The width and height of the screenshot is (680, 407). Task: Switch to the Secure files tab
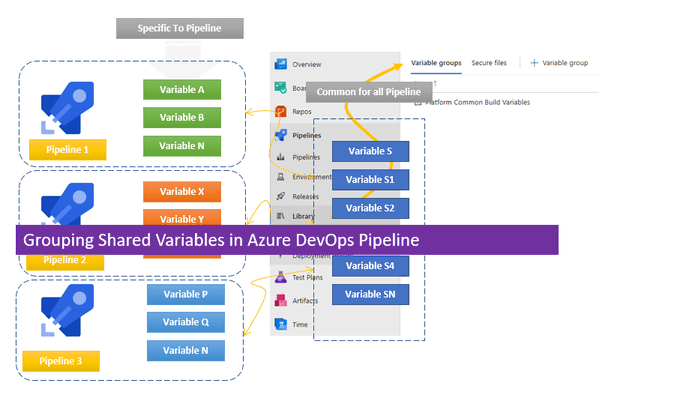point(489,63)
